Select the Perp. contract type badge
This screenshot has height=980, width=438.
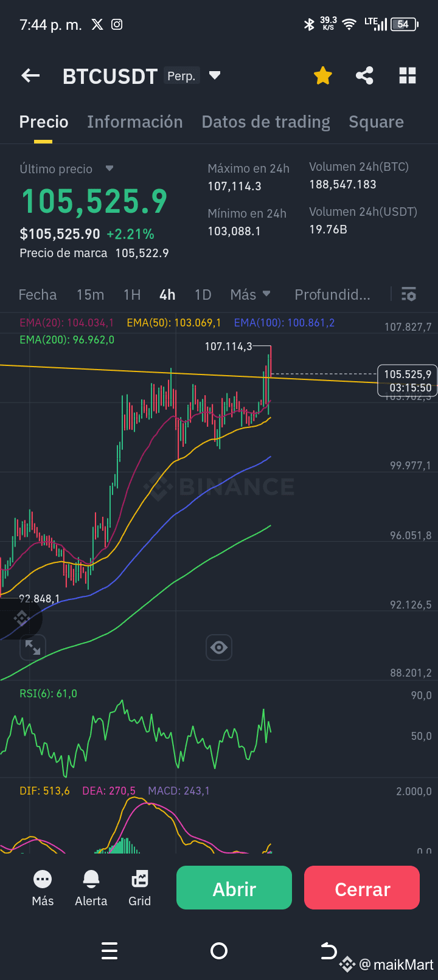coord(181,76)
